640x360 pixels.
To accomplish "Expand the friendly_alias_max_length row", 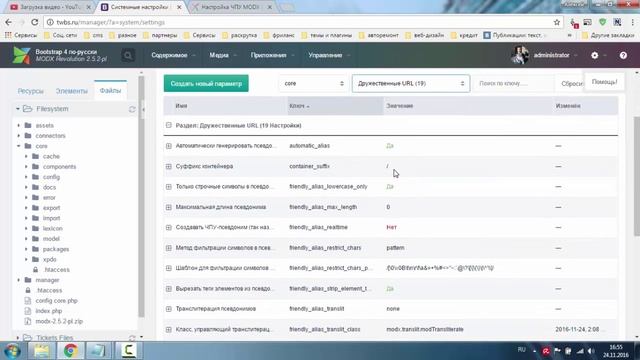I will point(169,207).
